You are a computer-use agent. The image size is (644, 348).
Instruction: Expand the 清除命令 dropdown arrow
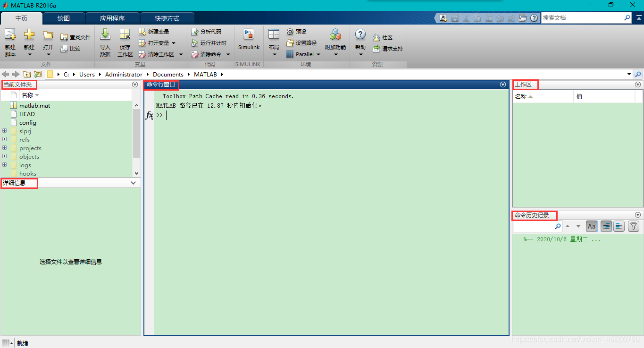[x=228, y=54]
